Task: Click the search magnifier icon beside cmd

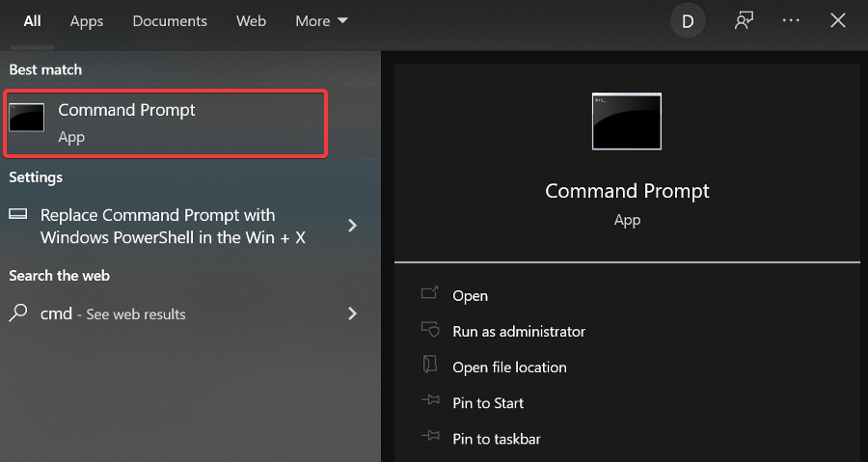Action: 19,313
